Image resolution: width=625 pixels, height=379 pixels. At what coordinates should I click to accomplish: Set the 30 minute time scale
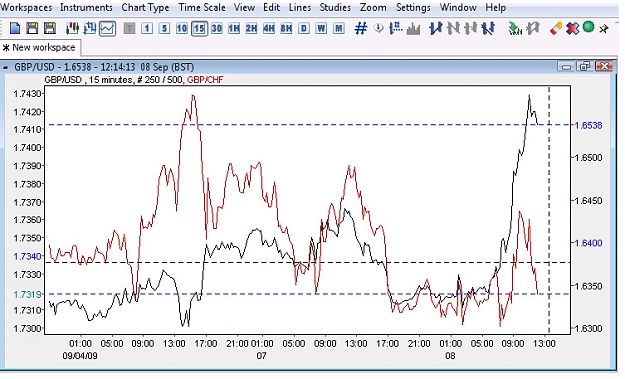217,29
